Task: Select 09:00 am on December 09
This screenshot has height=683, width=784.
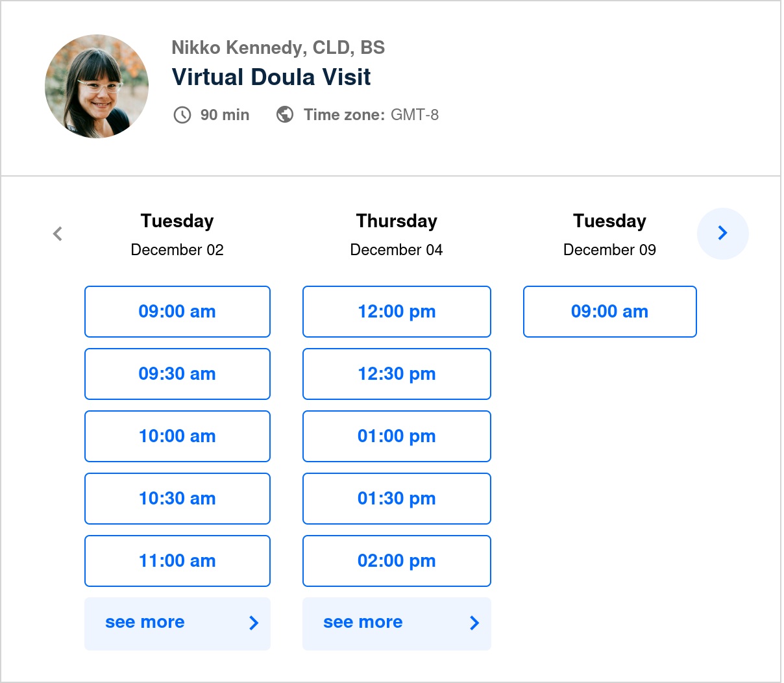Action: click(x=609, y=312)
